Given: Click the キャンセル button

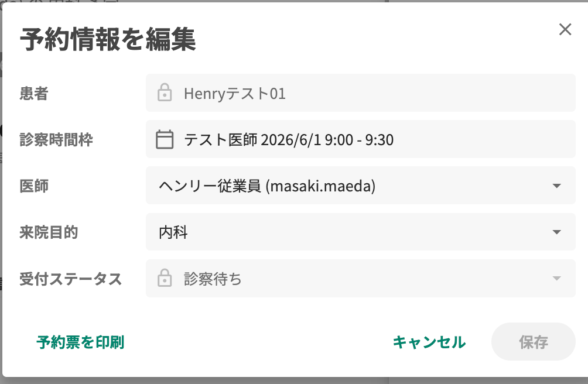Looking at the screenshot, I should click(429, 342).
